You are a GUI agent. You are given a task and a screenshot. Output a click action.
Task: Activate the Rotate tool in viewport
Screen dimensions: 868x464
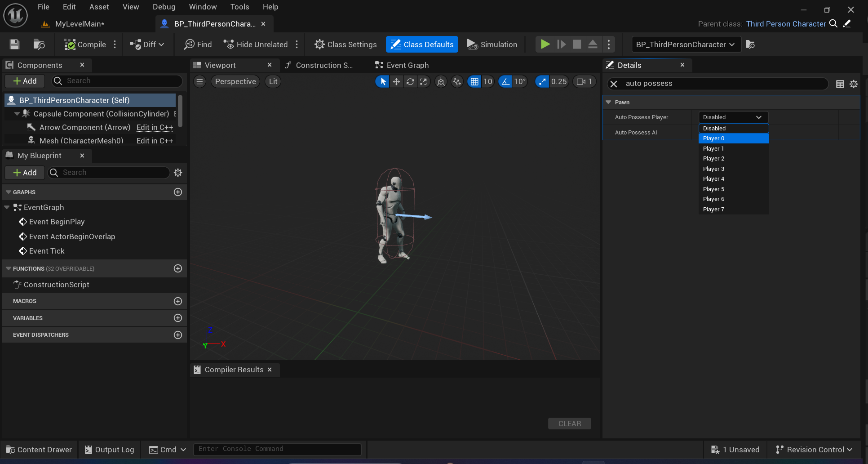[x=410, y=81]
